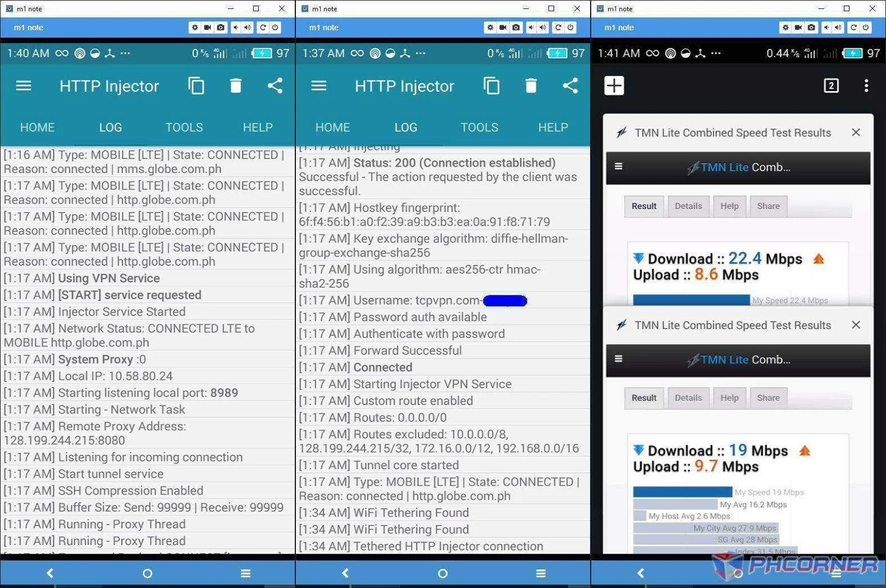
Task: Switch to HOME tab in 1:40 AM window
Action: pyautogui.click(x=37, y=128)
